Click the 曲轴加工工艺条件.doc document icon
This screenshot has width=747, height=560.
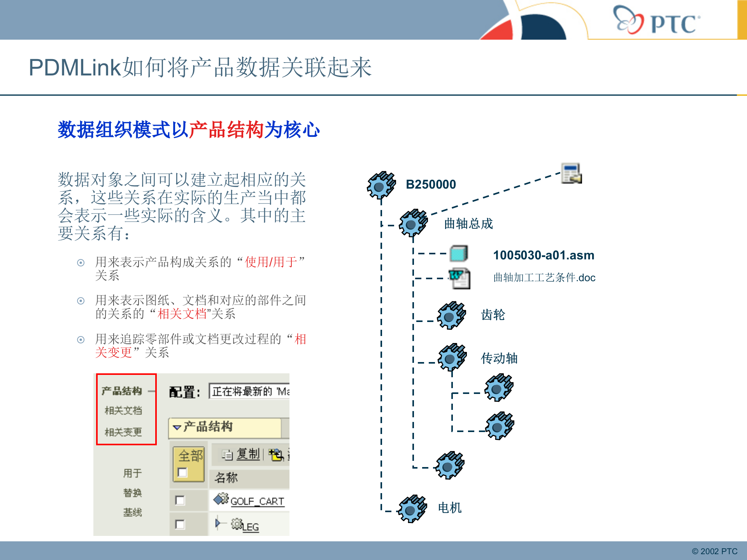[460, 278]
